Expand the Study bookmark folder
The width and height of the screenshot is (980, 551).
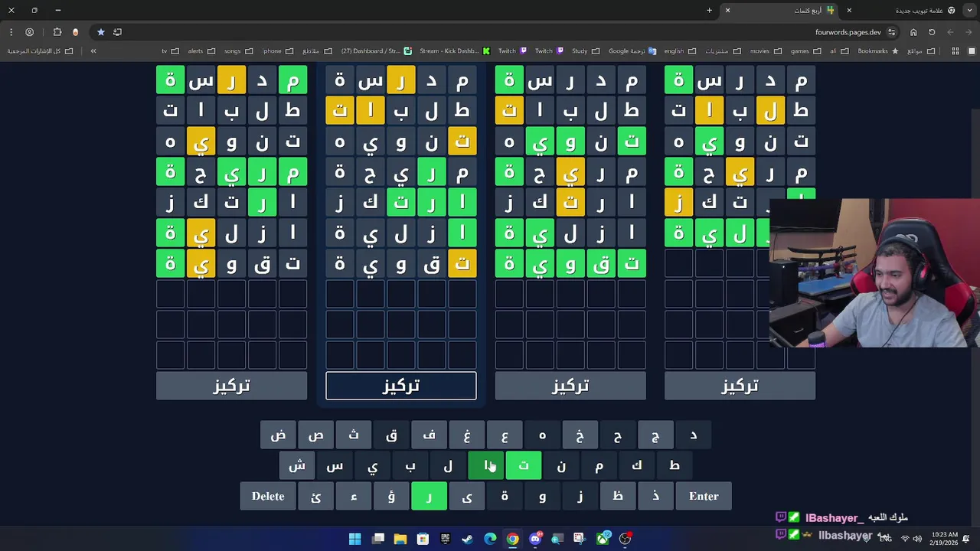point(586,51)
